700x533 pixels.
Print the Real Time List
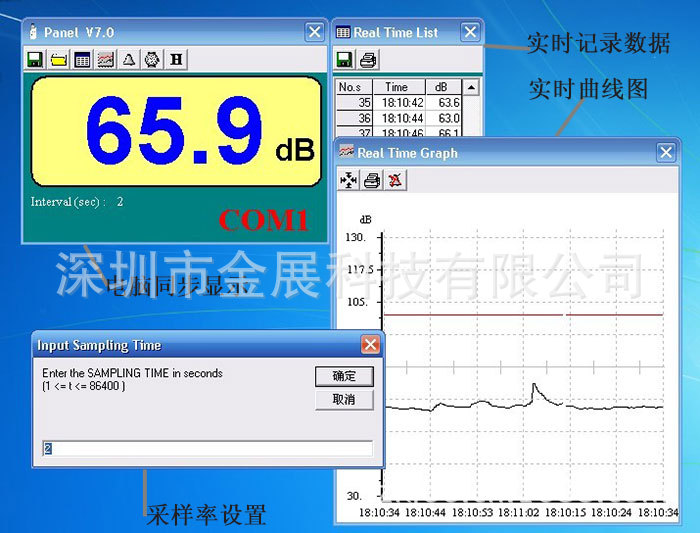[x=368, y=59]
